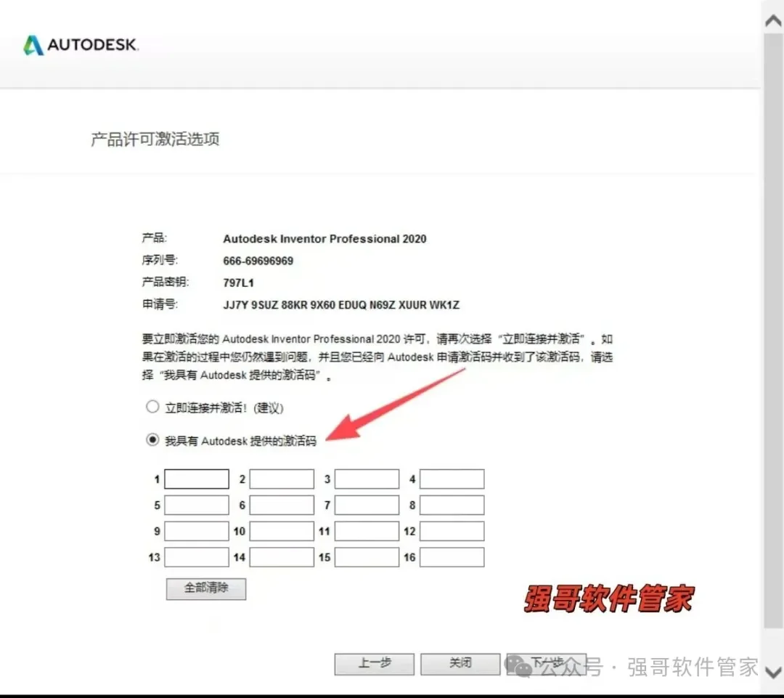The height and width of the screenshot is (698, 784).
Task: Click the 产品: label
Action: pyautogui.click(x=154, y=238)
